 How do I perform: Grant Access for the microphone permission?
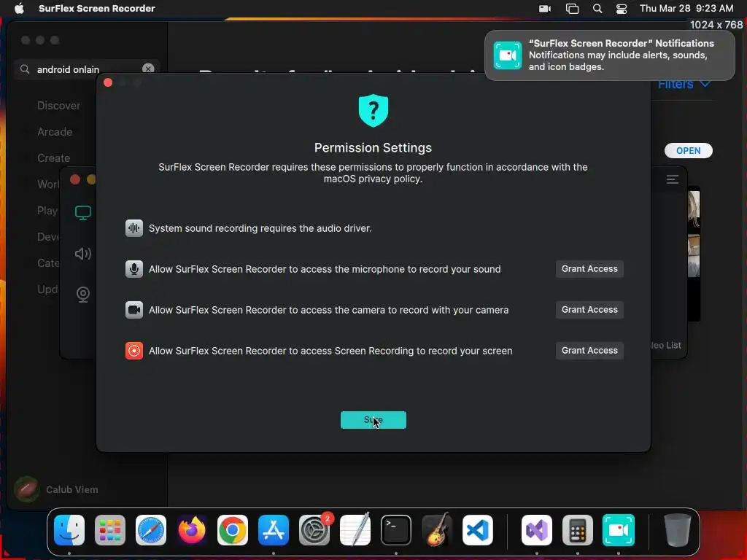coord(589,268)
